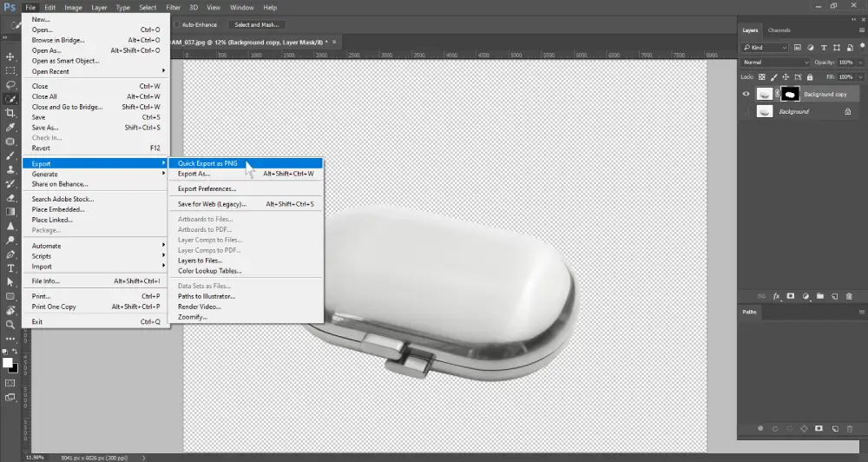Choose Layers to Files... entry
The height and width of the screenshot is (462, 868).
coord(246,261)
